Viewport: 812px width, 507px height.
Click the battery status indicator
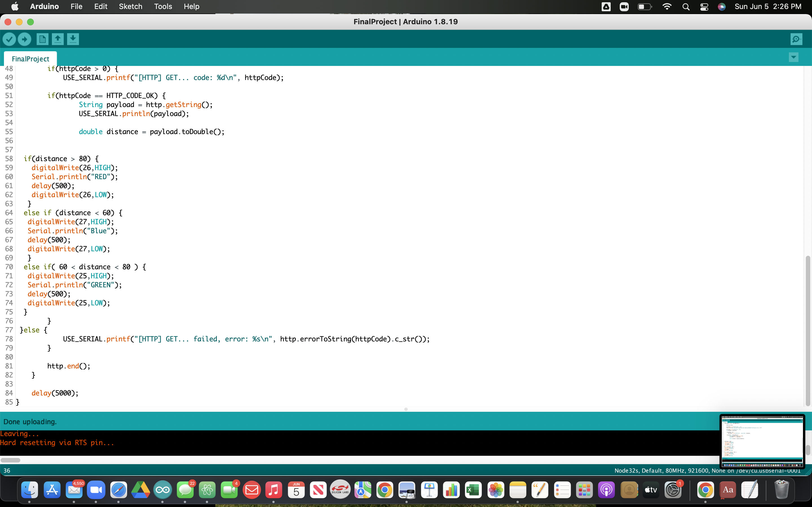(x=645, y=7)
